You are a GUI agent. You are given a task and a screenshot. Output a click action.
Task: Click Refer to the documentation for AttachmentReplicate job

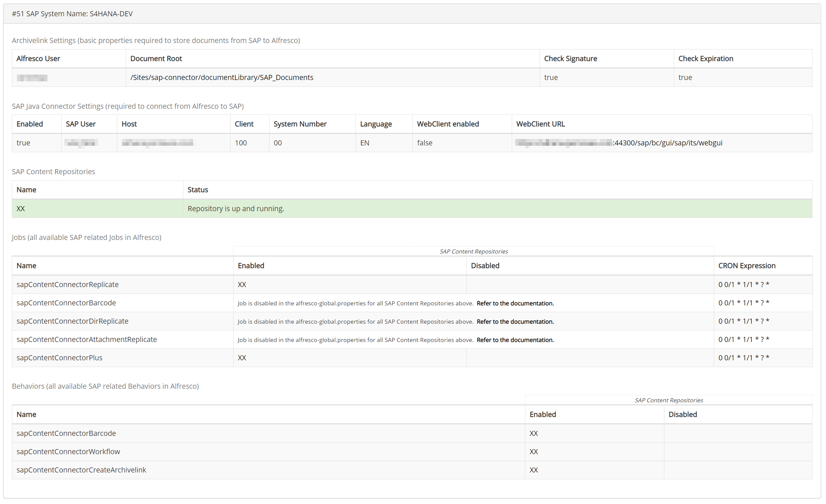tap(515, 340)
